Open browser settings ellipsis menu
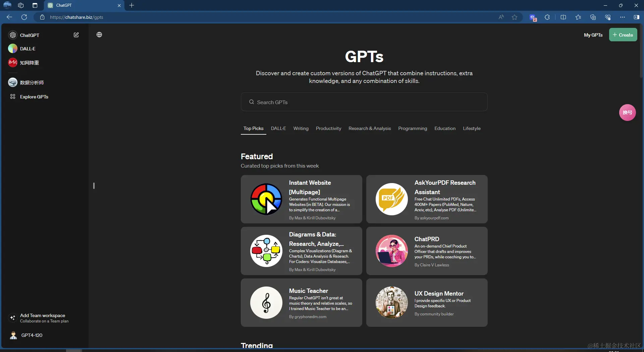This screenshot has height=352, width=644. tap(623, 17)
